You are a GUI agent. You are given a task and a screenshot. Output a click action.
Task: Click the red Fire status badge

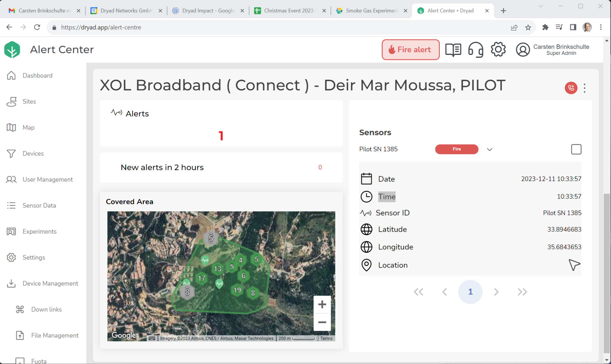coord(456,149)
